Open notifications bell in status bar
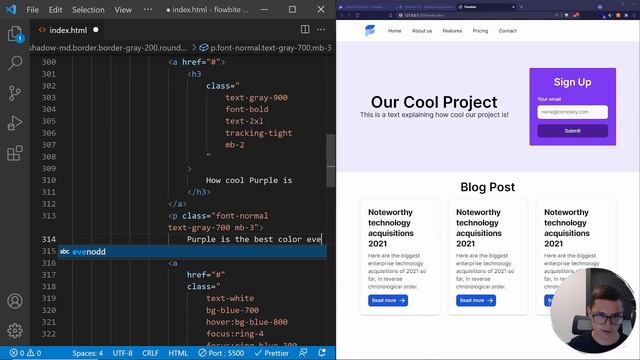This screenshot has height=360, width=640. tap(322, 353)
